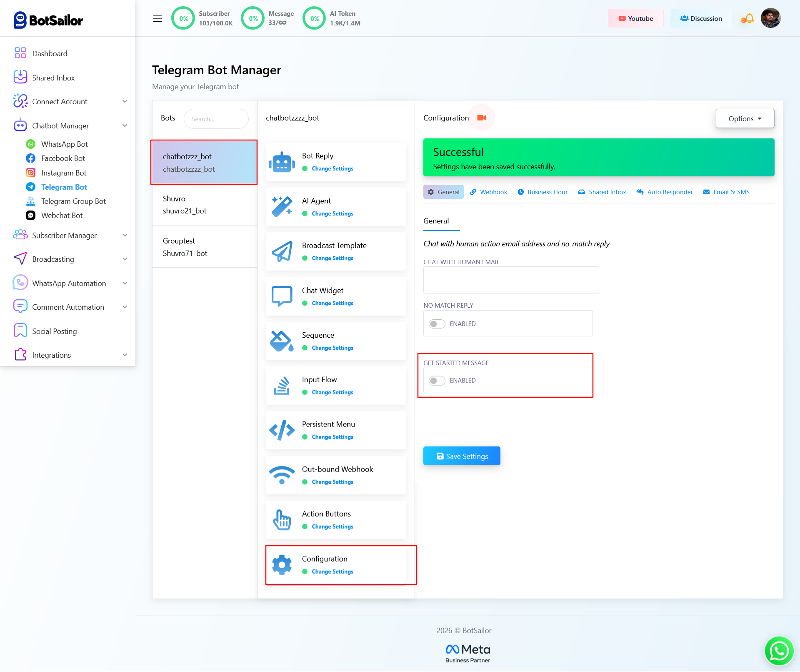Enable the Get Started Message toggle
Image resolution: width=800 pixels, height=672 pixels.
pos(437,381)
